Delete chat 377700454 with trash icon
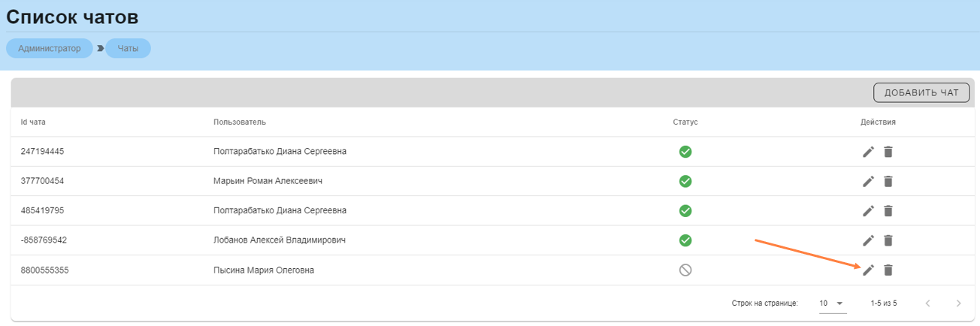Screen dimensions: 980x326 pos(888,181)
